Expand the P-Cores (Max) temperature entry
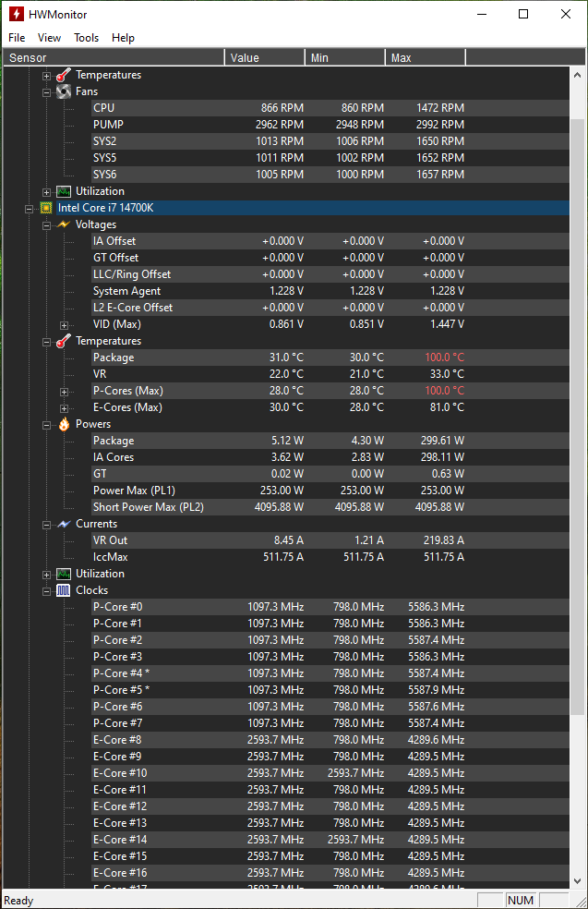The height and width of the screenshot is (909, 588). (x=64, y=391)
